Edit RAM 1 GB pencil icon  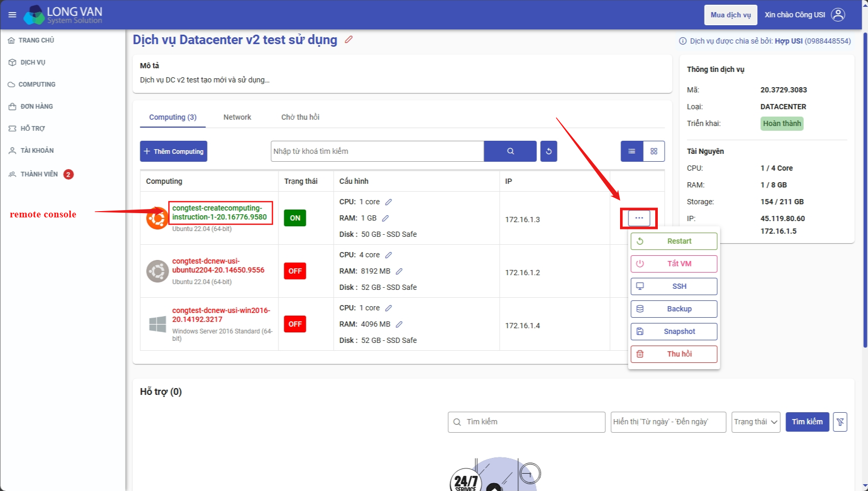[385, 218]
